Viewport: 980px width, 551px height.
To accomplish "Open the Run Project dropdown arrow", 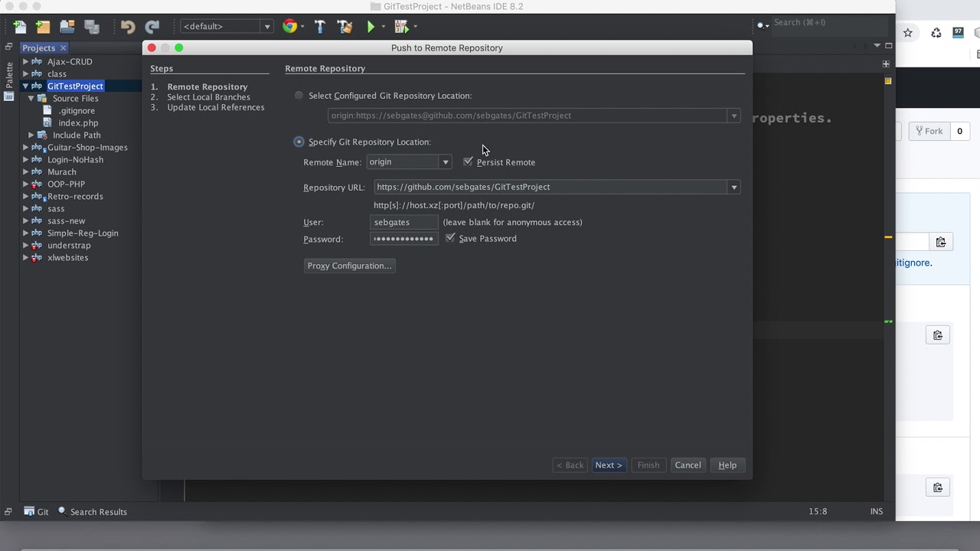I will click(383, 27).
